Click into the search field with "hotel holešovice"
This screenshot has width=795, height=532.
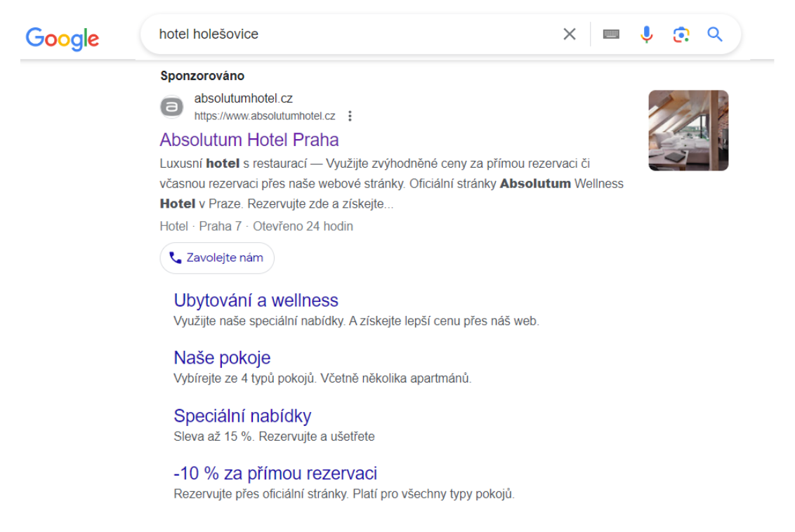point(351,34)
